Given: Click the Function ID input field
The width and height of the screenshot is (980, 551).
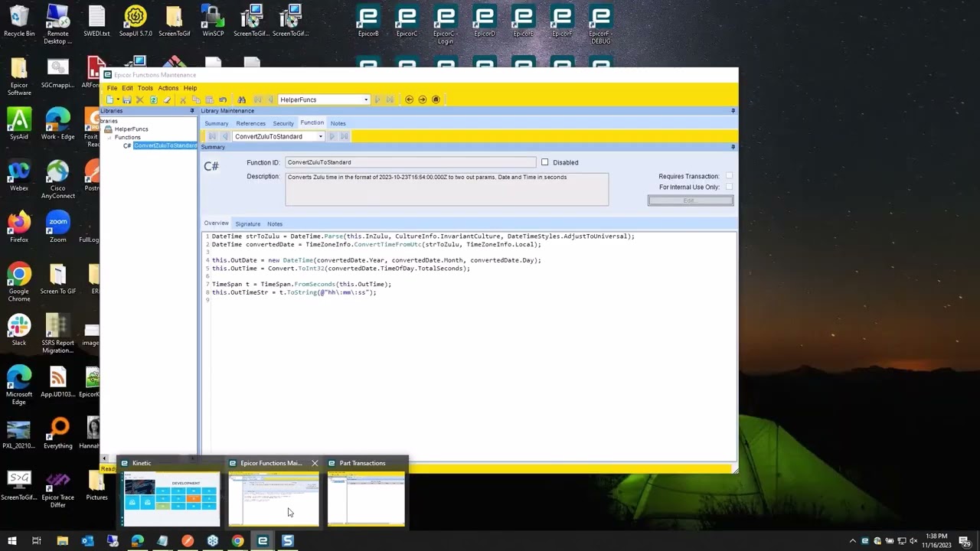Looking at the screenshot, I should (410, 162).
